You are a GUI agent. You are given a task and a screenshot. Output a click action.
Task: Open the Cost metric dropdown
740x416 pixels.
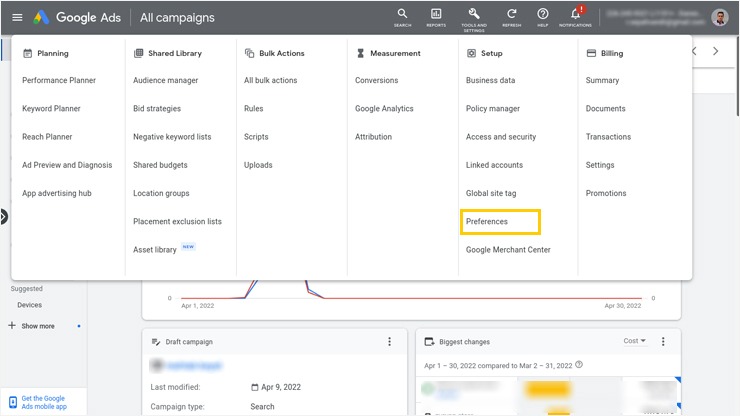[x=634, y=341]
